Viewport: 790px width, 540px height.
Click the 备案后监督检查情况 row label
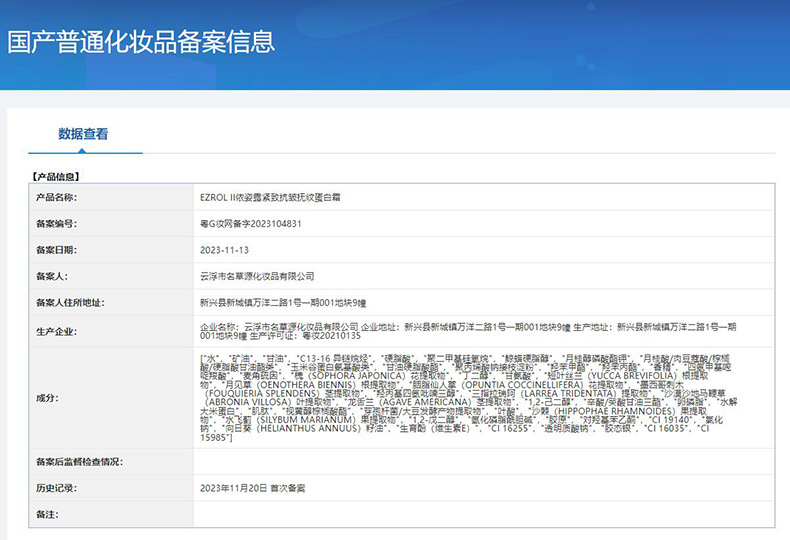(79, 461)
